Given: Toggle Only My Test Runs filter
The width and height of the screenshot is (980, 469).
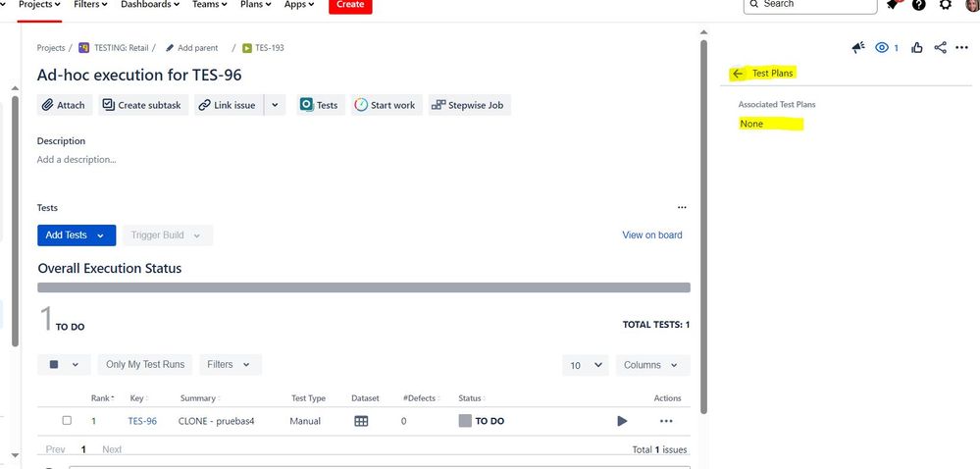Looking at the screenshot, I should (145, 365).
